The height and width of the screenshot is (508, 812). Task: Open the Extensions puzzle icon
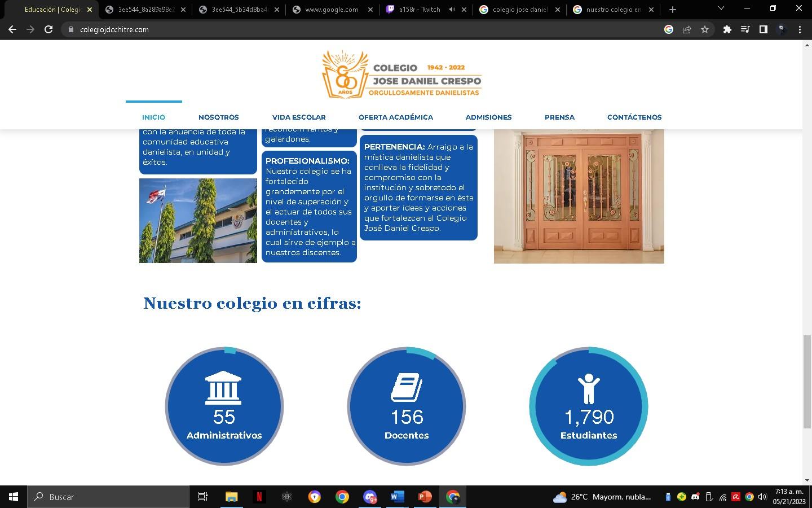pyautogui.click(x=727, y=29)
